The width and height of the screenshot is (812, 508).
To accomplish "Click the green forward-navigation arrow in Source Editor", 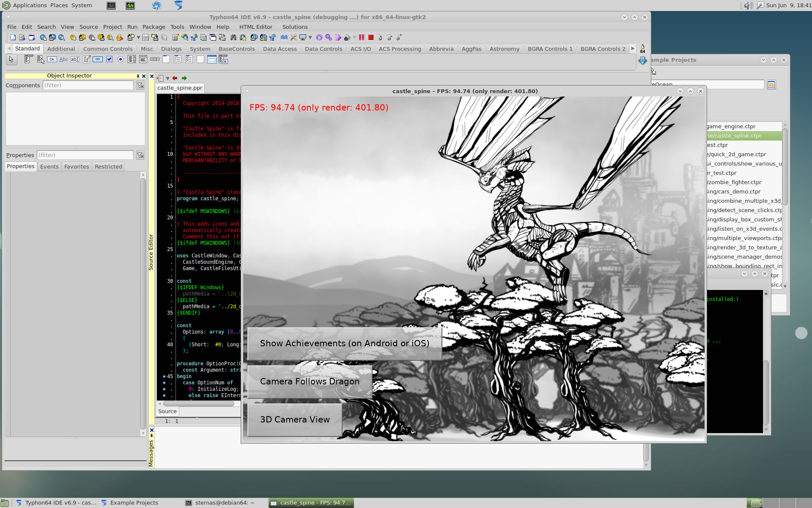I will click(184, 78).
